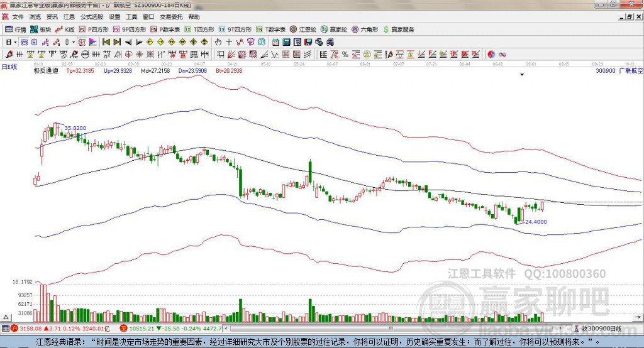Click the black right arrow icon
644x348 pixels.
tap(139, 42)
